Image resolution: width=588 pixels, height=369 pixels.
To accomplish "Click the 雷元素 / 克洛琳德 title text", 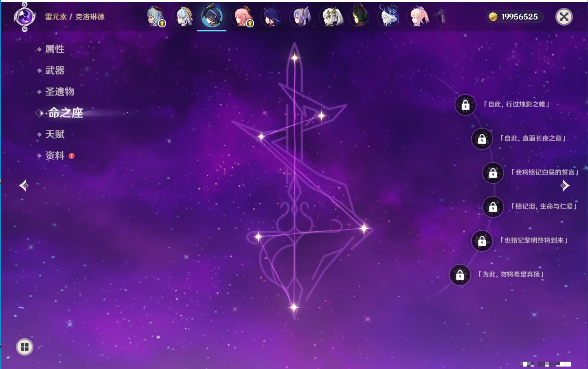I will click(x=75, y=17).
